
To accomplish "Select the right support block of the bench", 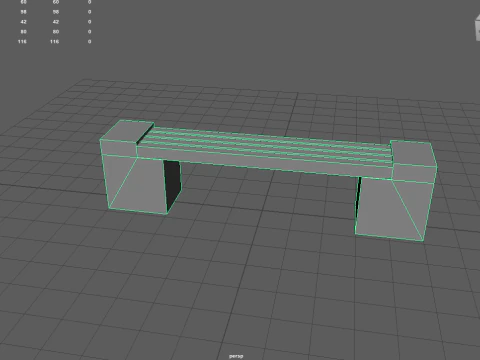I will pos(396,190).
